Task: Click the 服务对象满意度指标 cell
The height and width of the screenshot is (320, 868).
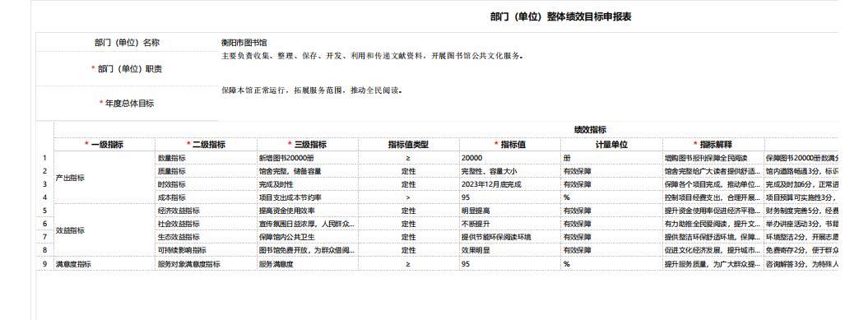Action: click(x=206, y=264)
